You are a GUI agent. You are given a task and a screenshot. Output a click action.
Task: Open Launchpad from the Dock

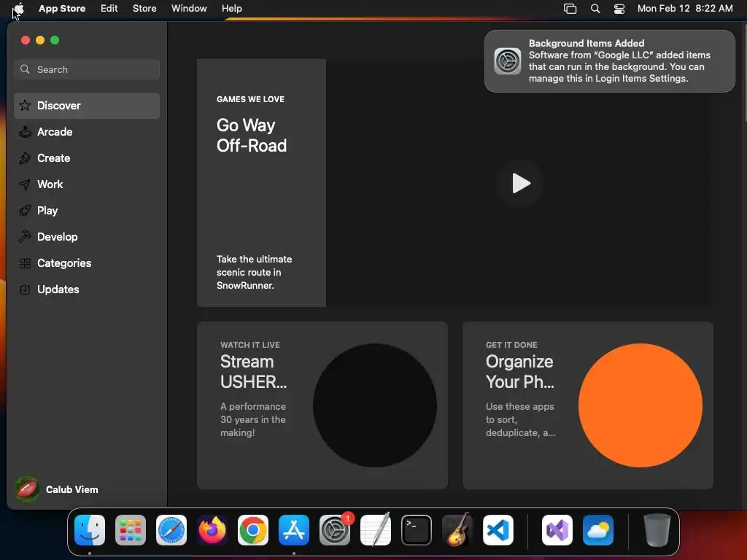click(131, 530)
